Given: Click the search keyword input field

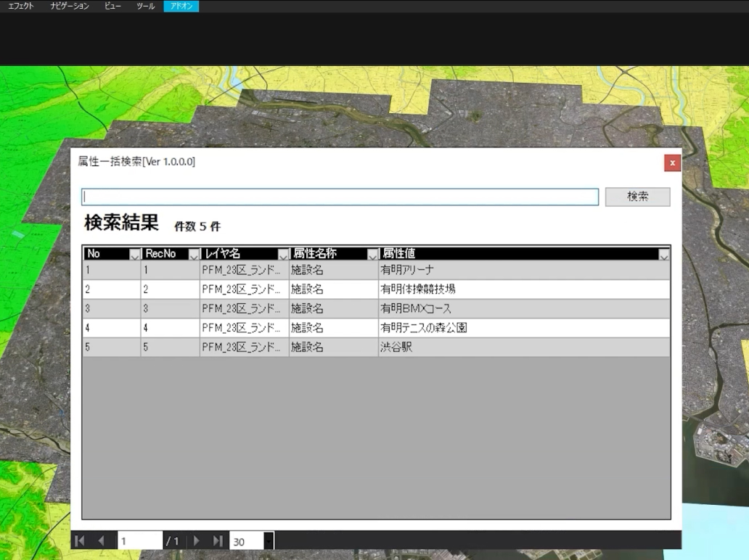Looking at the screenshot, I should [340, 196].
